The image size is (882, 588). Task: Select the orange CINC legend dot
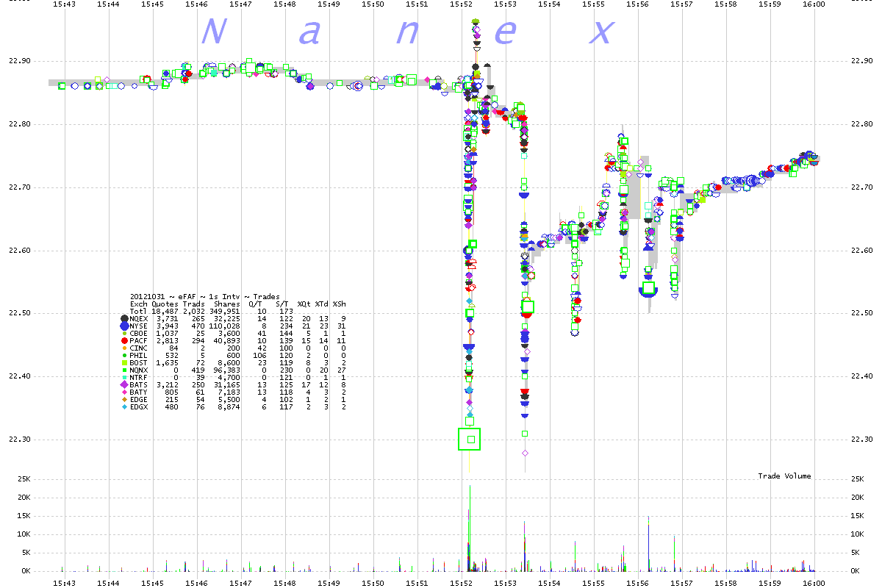(124, 348)
